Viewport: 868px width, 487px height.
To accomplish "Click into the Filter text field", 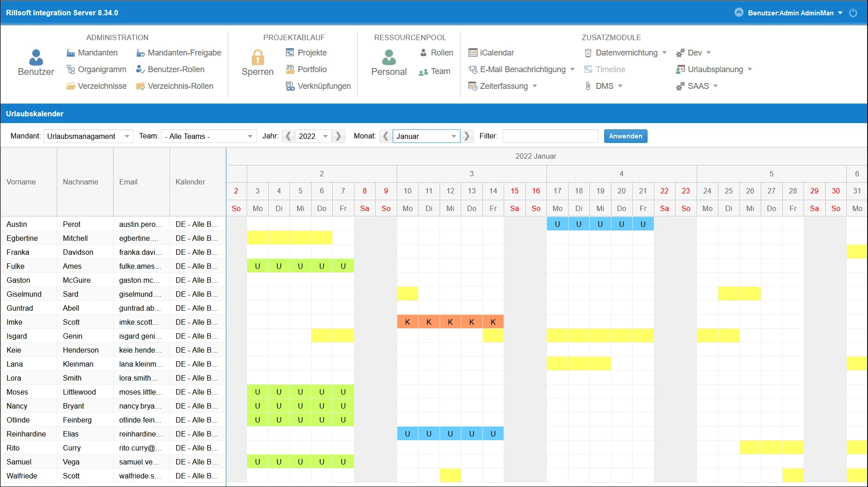I will point(550,136).
